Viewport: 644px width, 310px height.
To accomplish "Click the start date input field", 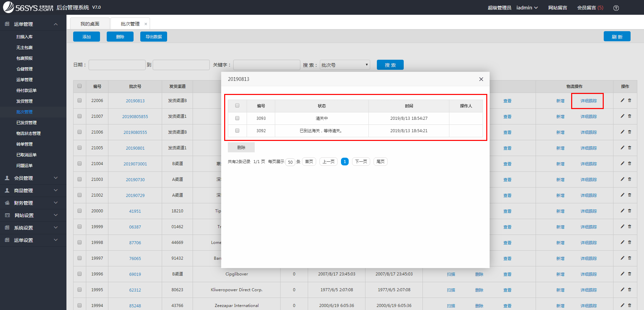I will click(117, 64).
